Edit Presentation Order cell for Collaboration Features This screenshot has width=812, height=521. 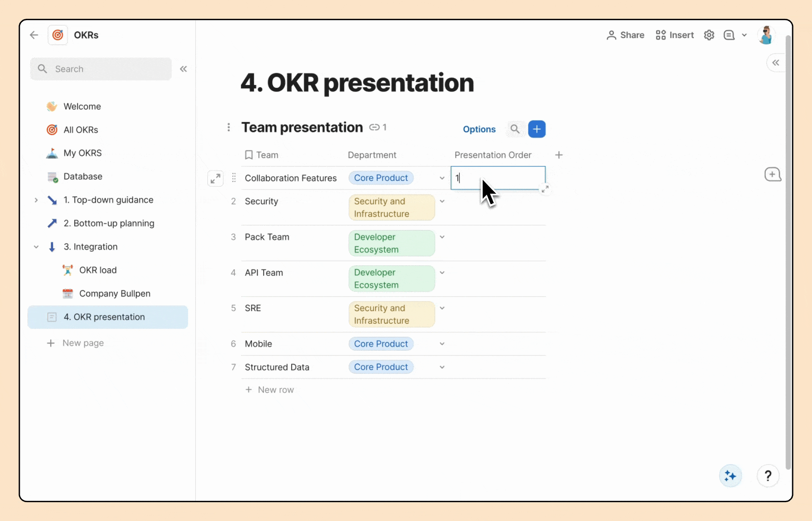point(498,178)
